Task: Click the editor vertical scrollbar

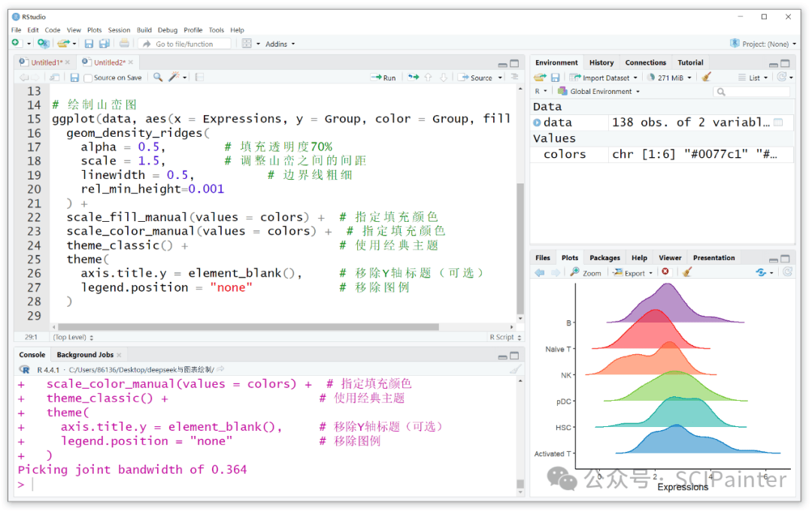Action: [520, 247]
